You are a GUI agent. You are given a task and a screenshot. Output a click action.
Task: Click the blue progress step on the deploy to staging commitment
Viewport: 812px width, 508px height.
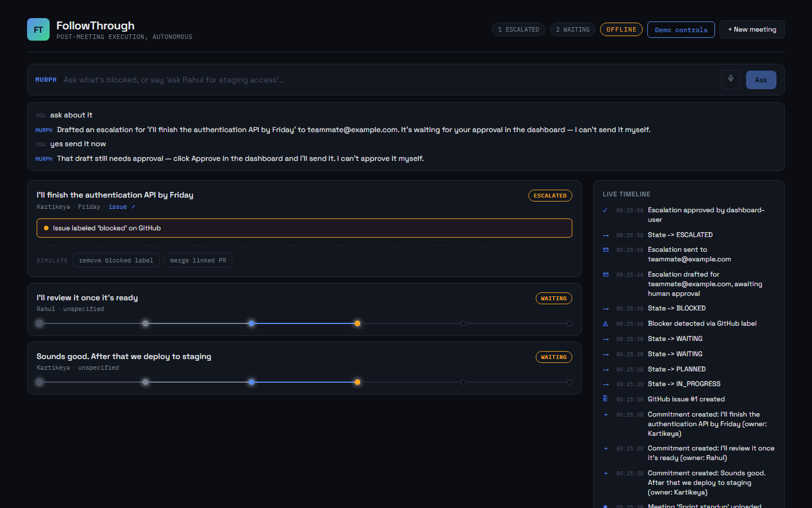[x=251, y=382]
